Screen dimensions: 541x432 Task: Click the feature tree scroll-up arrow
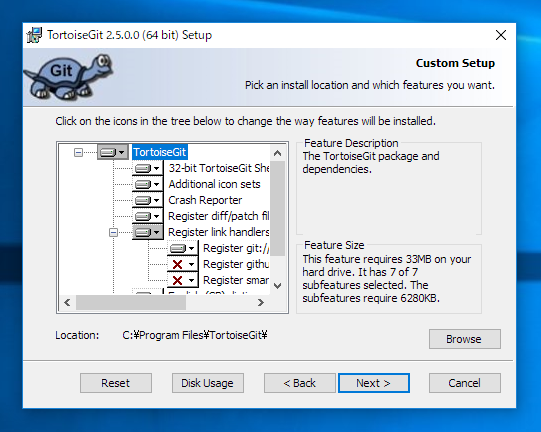[277, 153]
